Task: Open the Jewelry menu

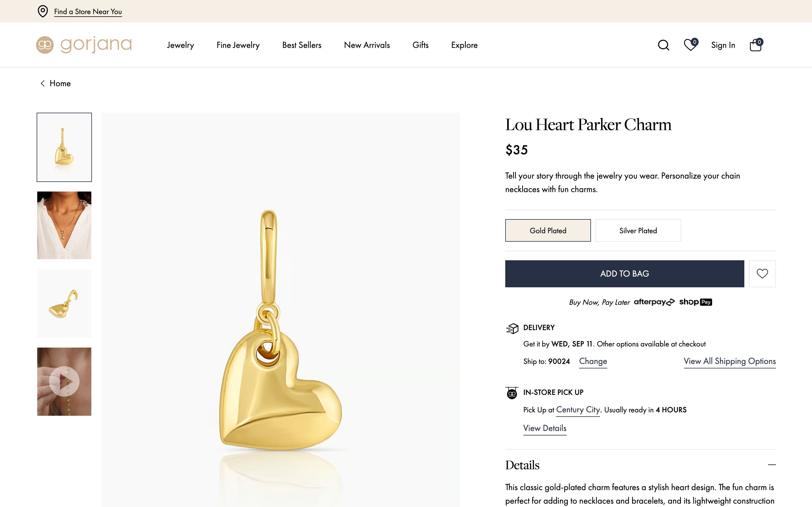Action: [180, 45]
